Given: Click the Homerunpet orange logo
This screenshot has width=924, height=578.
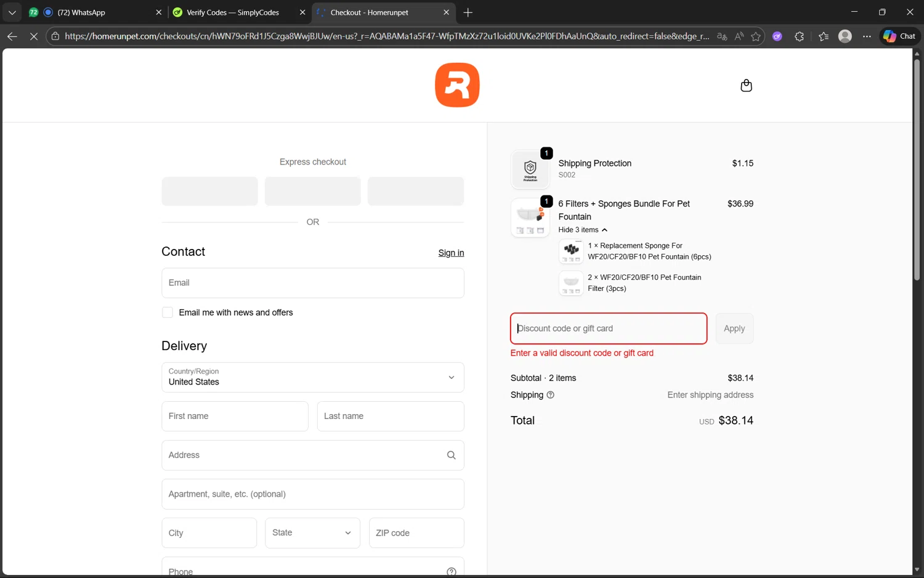Looking at the screenshot, I should point(457,85).
